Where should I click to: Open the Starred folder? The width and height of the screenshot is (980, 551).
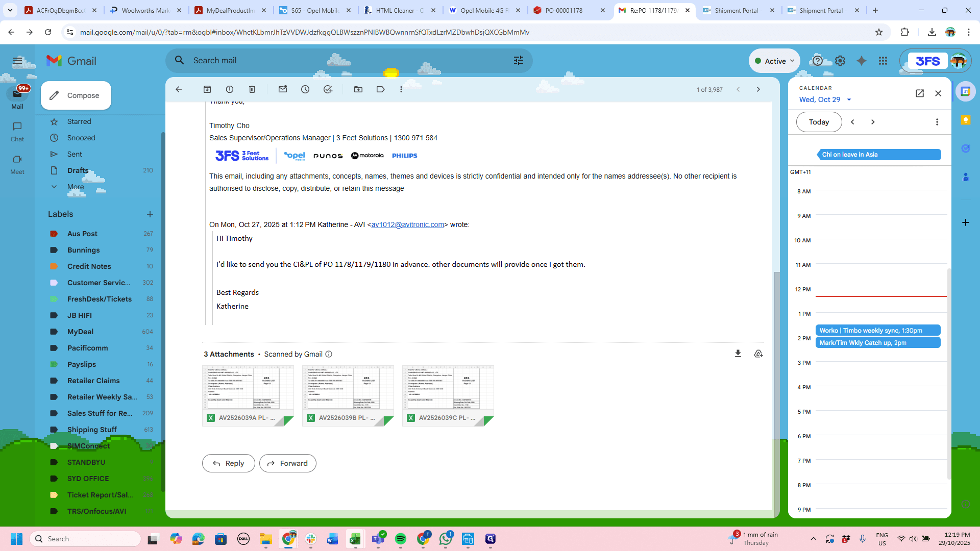(x=79, y=121)
